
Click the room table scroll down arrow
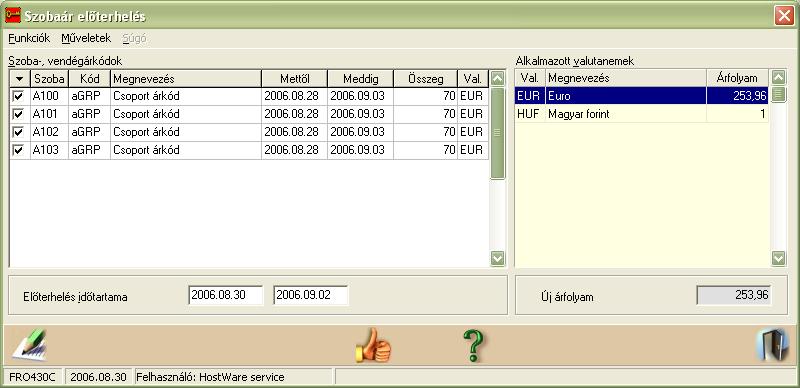497,259
